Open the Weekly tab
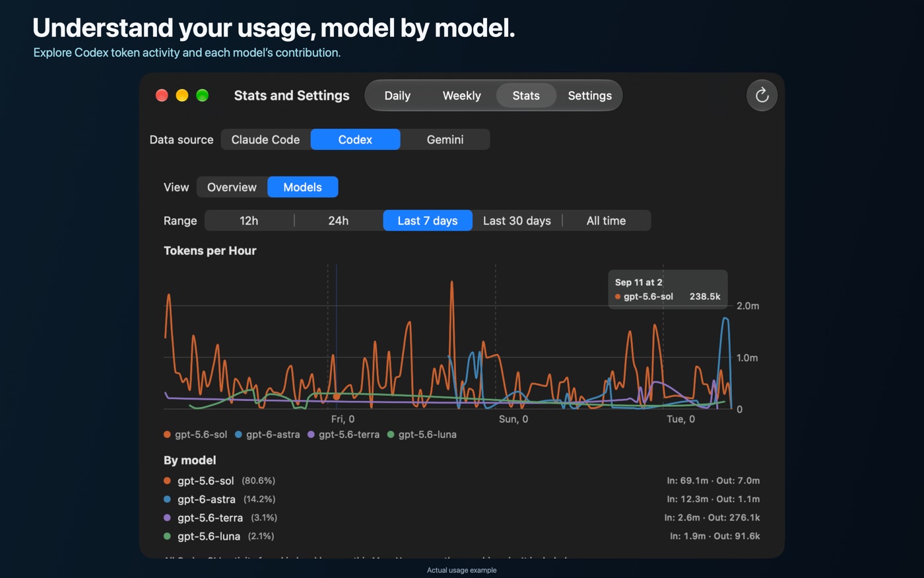Viewport: 924px width, 578px height. 461,96
